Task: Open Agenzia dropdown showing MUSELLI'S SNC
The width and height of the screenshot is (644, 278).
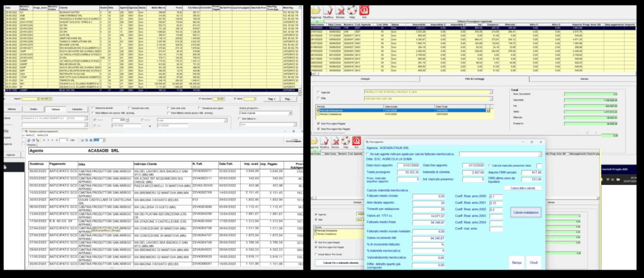Action: click(x=491, y=92)
